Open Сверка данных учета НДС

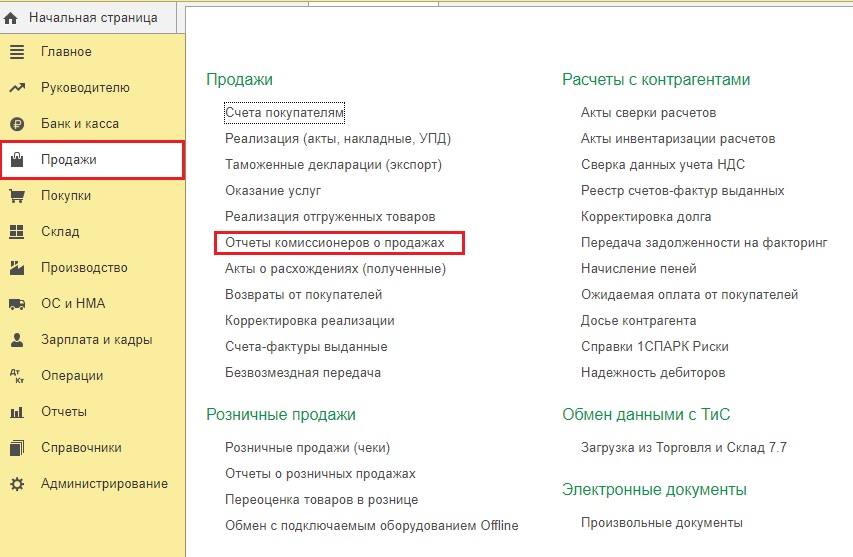[x=663, y=165]
